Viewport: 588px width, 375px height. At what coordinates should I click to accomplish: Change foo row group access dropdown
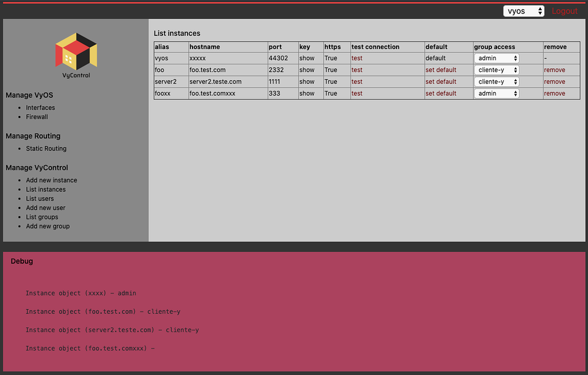[x=496, y=69]
